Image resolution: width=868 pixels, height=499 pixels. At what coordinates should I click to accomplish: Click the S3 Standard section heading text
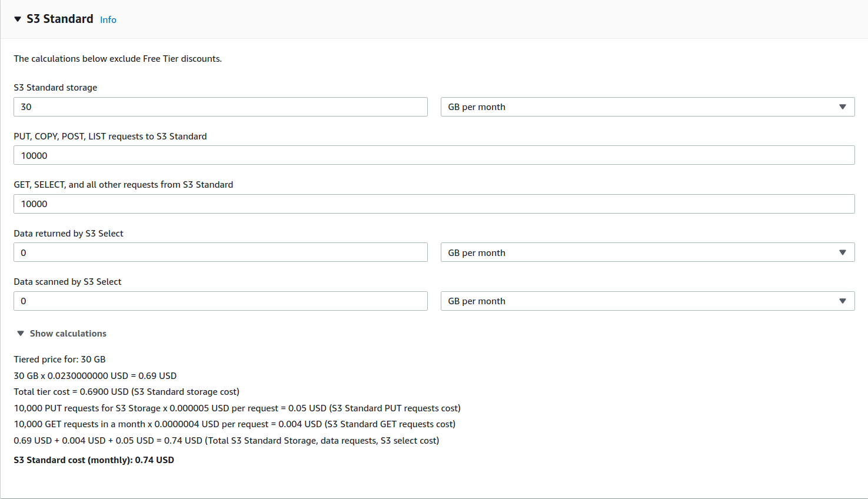59,19
